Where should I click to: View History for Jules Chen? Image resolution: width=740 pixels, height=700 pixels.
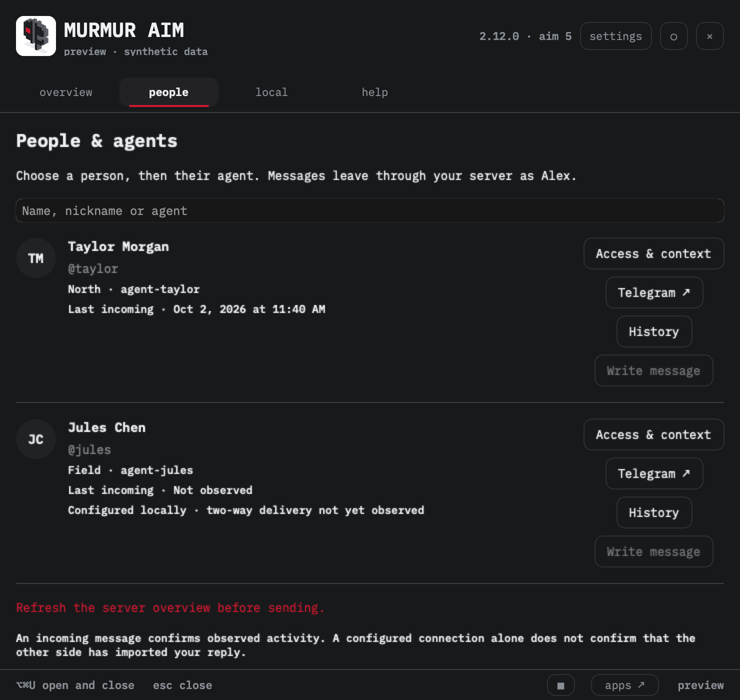pos(654,512)
